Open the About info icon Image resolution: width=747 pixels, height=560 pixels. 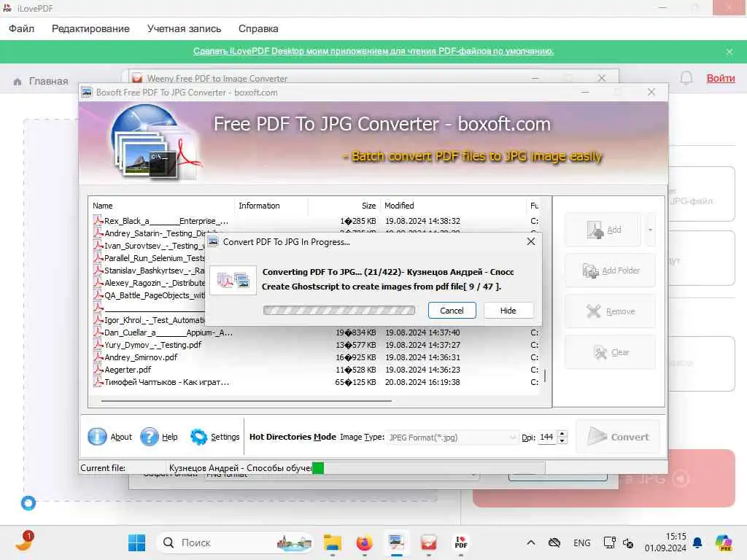pyautogui.click(x=97, y=437)
